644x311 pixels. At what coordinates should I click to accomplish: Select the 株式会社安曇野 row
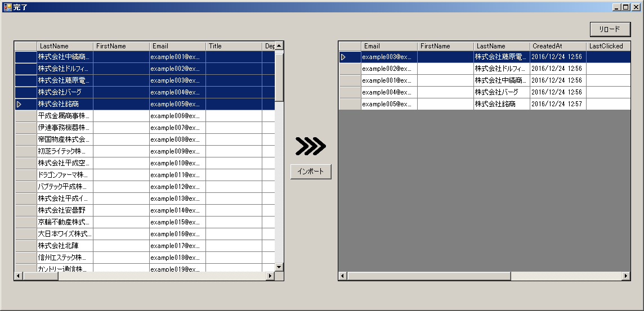(145, 211)
